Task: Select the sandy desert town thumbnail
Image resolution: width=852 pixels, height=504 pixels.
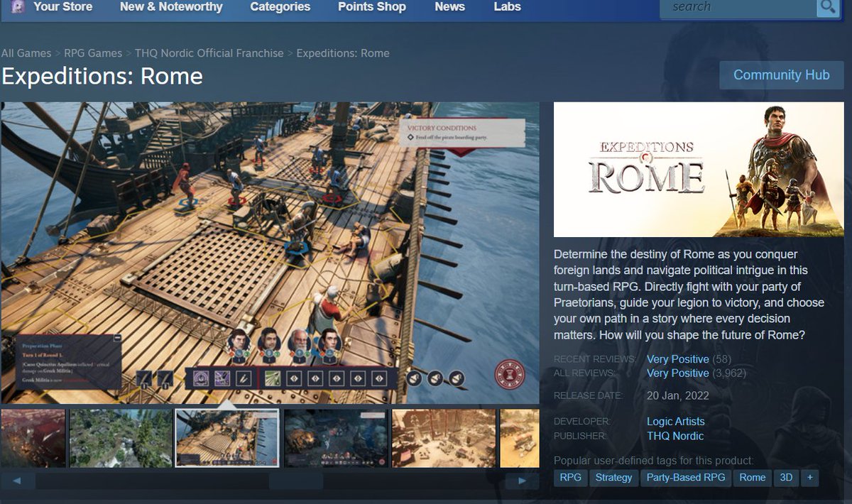Action: 444,438
